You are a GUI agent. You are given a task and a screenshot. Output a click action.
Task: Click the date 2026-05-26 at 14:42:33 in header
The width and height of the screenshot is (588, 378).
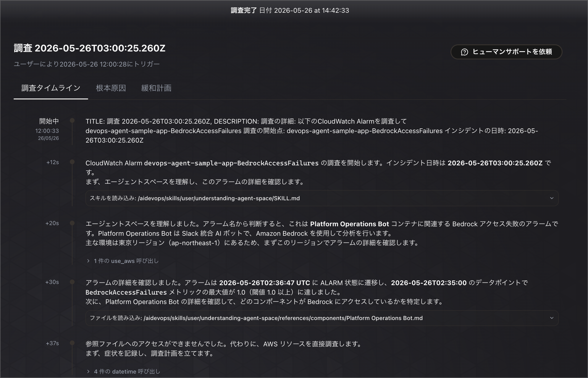coord(312,11)
